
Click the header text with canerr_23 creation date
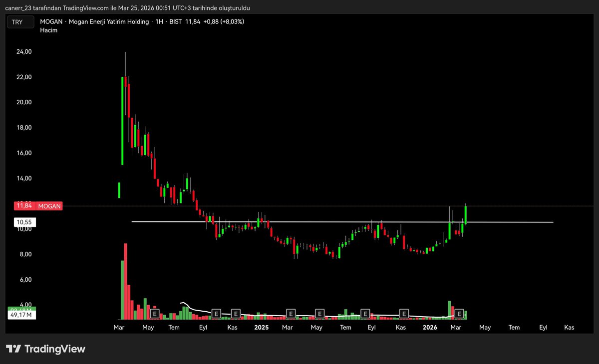(128, 8)
